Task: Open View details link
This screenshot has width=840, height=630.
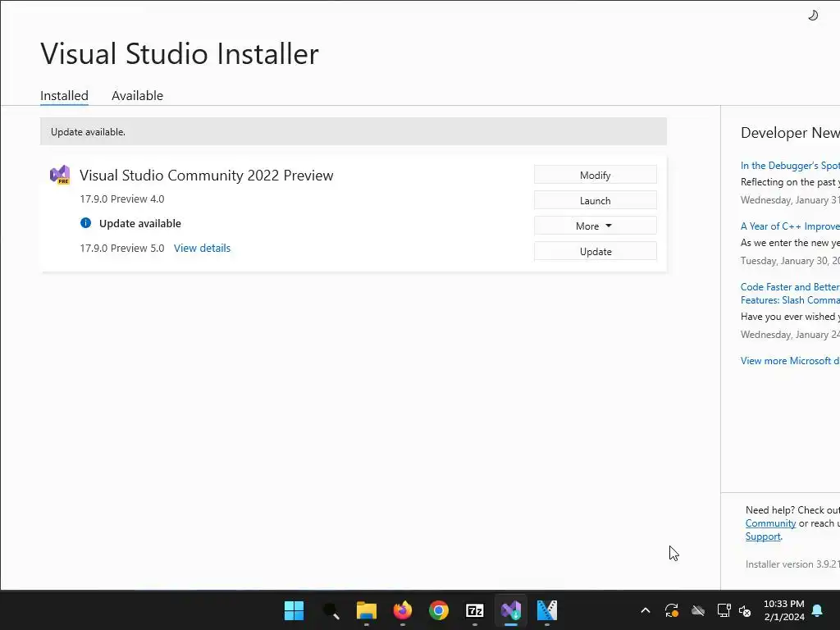Action: (202, 248)
